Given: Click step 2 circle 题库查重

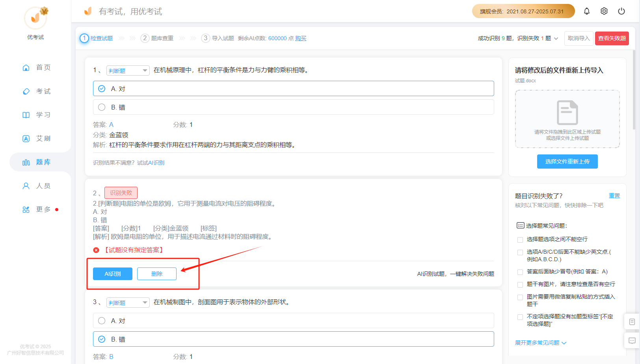Looking at the screenshot, I should point(145,38).
